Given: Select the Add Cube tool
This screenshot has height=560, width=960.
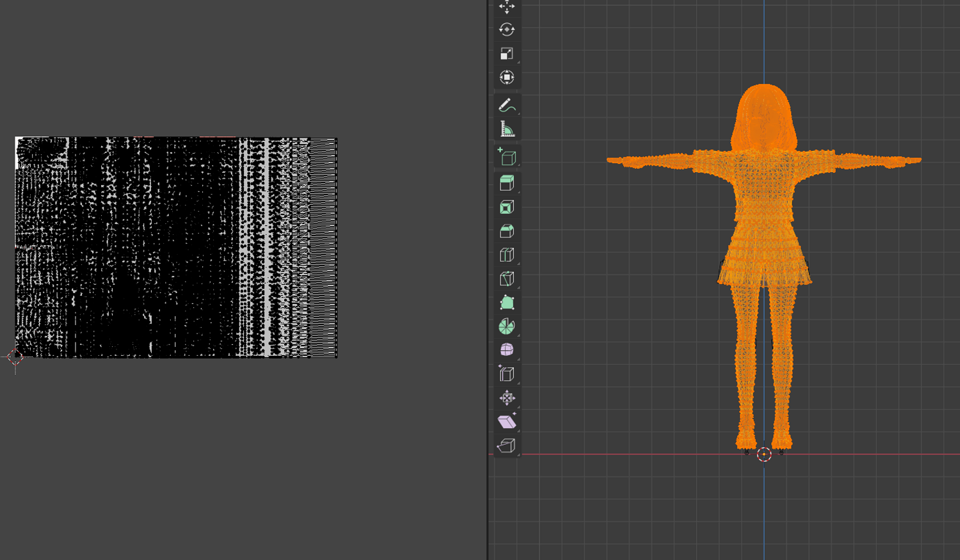Looking at the screenshot, I should pos(506,157).
